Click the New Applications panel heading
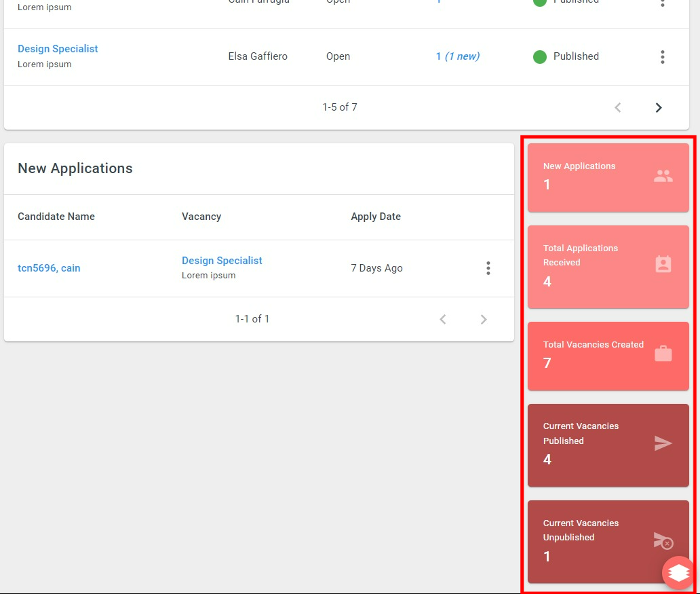700x594 pixels. coord(75,168)
